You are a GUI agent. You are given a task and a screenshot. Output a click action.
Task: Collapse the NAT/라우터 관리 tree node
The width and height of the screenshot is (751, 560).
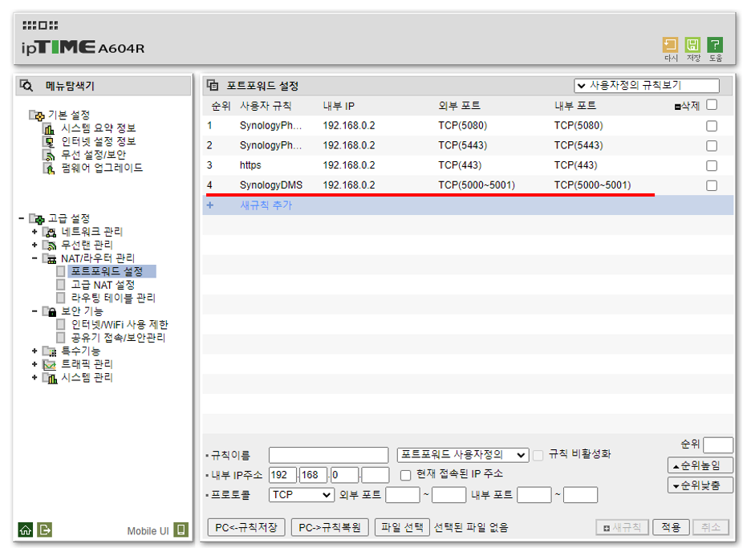click(x=35, y=258)
